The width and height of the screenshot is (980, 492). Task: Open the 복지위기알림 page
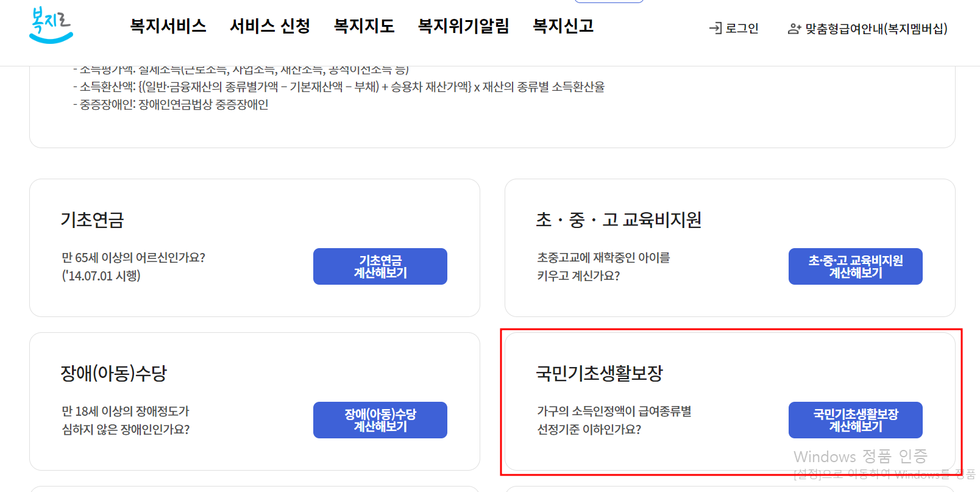point(464,26)
